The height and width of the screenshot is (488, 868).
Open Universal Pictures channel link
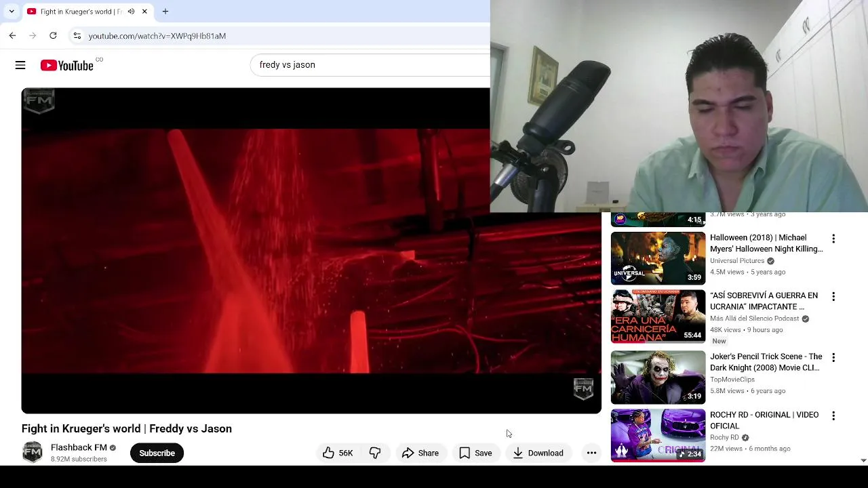tap(737, 261)
